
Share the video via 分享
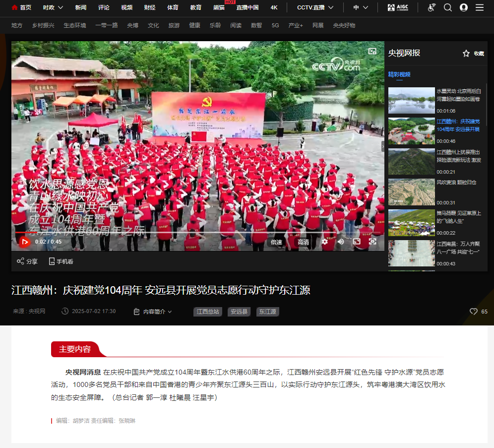[27, 261]
